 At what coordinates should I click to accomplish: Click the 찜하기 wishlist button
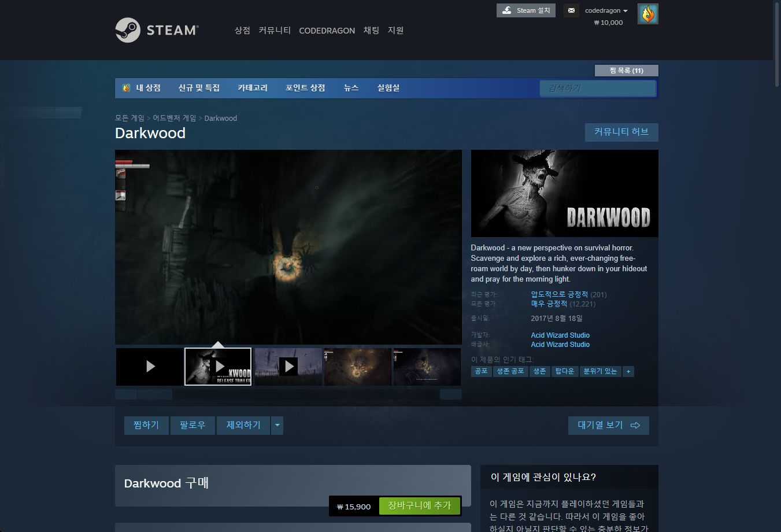click(146, 426)
